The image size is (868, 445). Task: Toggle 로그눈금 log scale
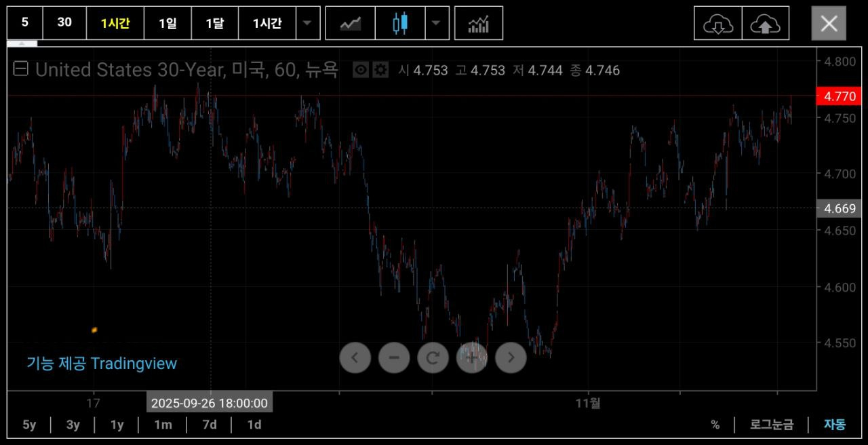coord(771,425)
